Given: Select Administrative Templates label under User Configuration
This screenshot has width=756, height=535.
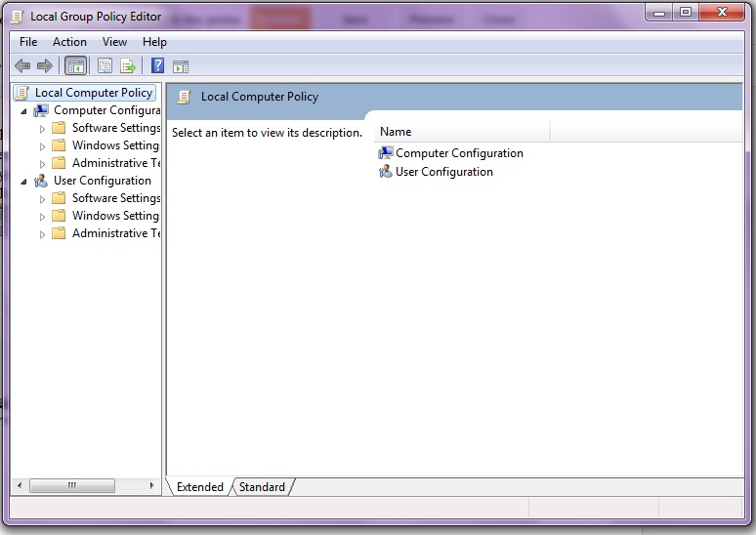Looking at the screenshot, I should tap(116, 233).
